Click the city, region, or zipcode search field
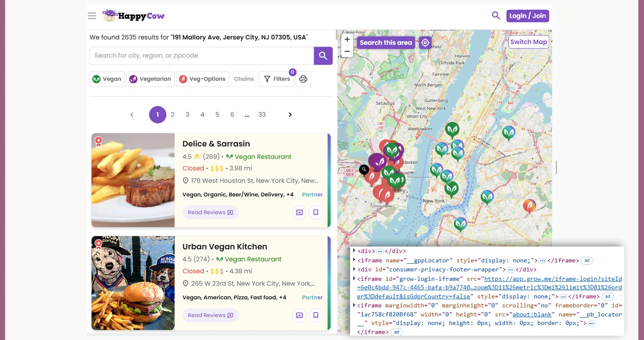This screenshot has height=340, width=644. coord(201,56)
